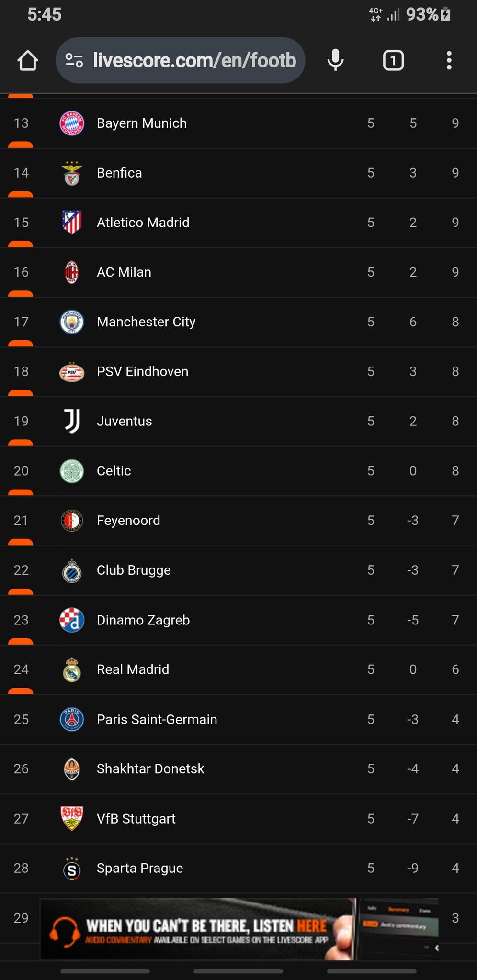Viewport: 477px width, 980px height.
Task: Tap the Paris Saint-Germain crest
Action: [72, 719]
